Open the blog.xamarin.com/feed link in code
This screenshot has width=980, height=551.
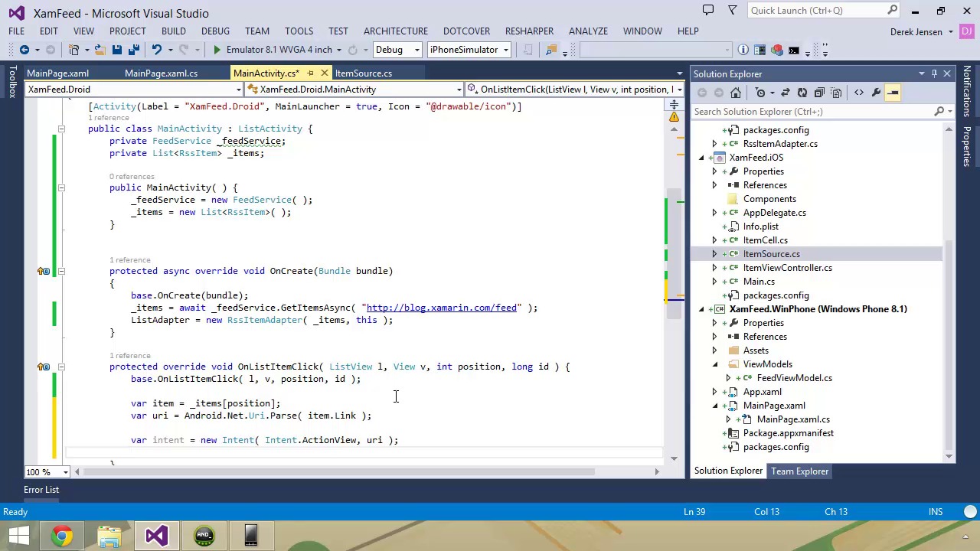point(441,308)
